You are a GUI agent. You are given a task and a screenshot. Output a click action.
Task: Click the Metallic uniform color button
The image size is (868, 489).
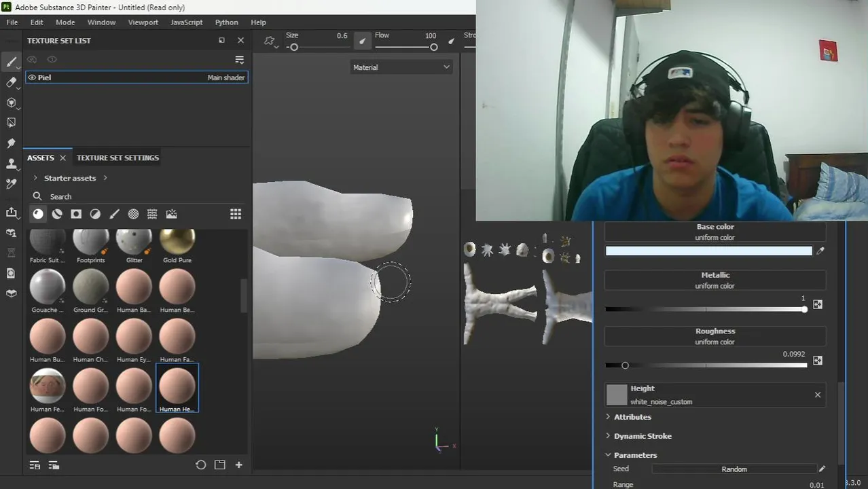(x=715, y=280)
